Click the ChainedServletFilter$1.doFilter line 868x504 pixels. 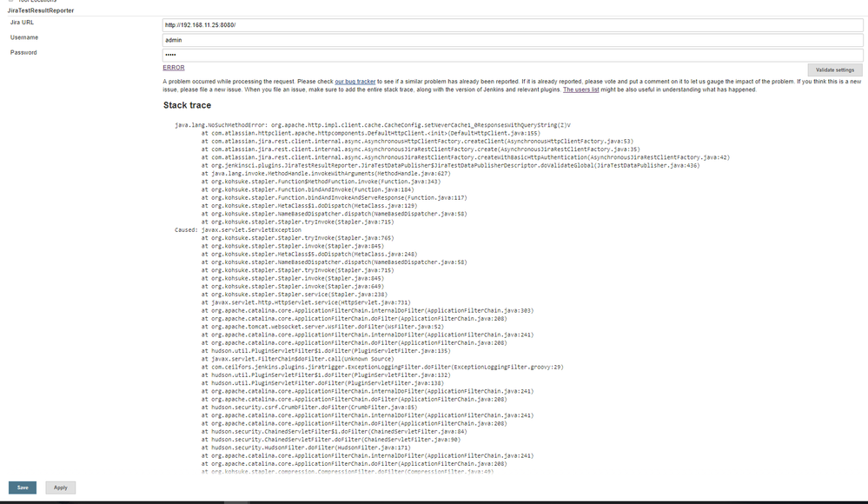coord(334,432)
